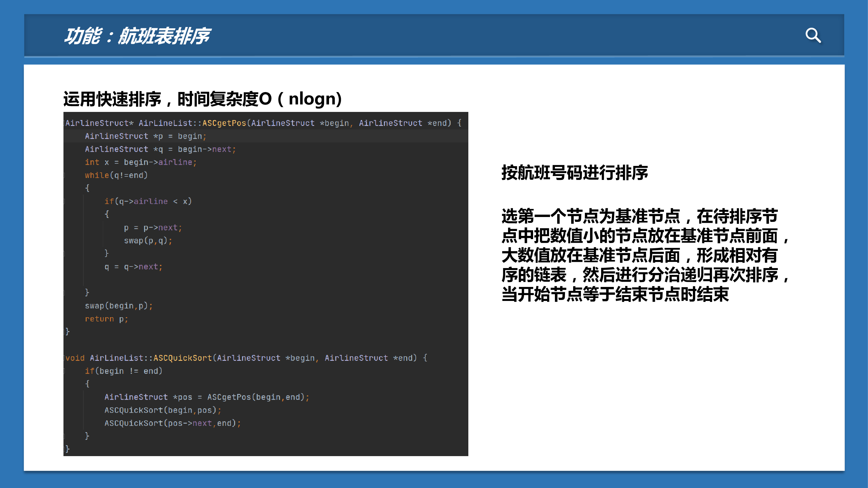868x488 pixels.
Task: Click code line while(q!=end)
Action: click(116, 175)
